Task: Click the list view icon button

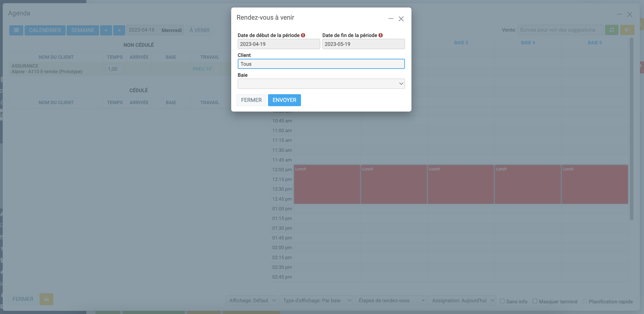Action: click(x=16, y=30)
